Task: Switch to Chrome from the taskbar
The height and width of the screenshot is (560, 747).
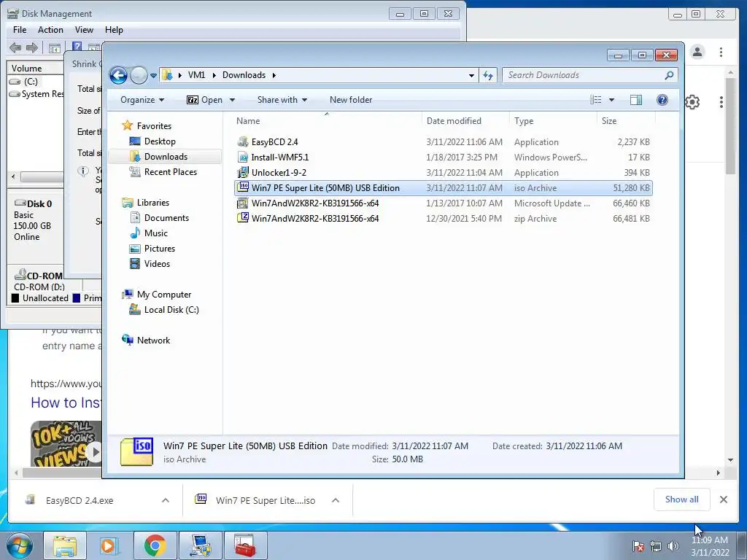Action: (155, 545)
